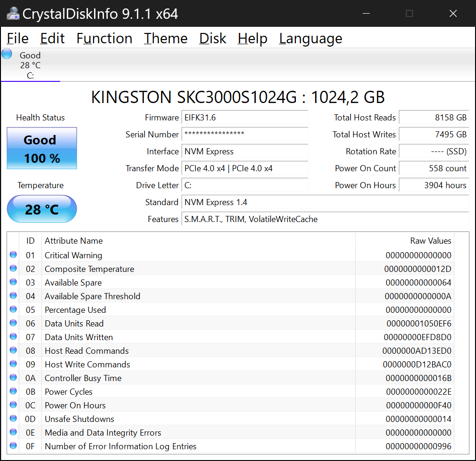This screenshot has height=461, width=476.
Task: Click the Raw Values column header
Action: click(405, 241)
